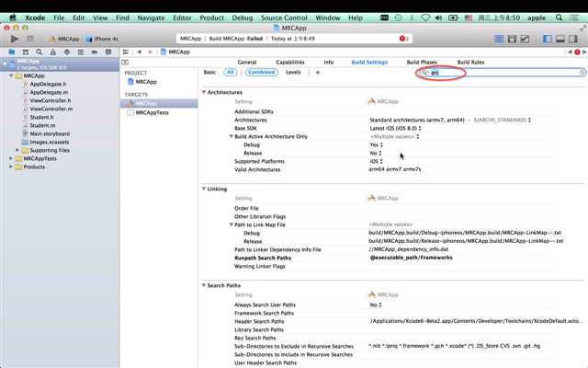Image resolution: width=588 pixels, height=368 pixels.
Task: Expand the Products group
Action: coord(11,167)
